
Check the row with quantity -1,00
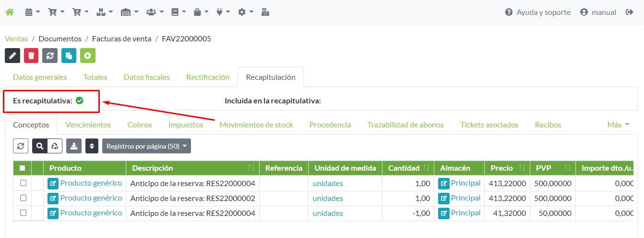(x=23, y=213)
